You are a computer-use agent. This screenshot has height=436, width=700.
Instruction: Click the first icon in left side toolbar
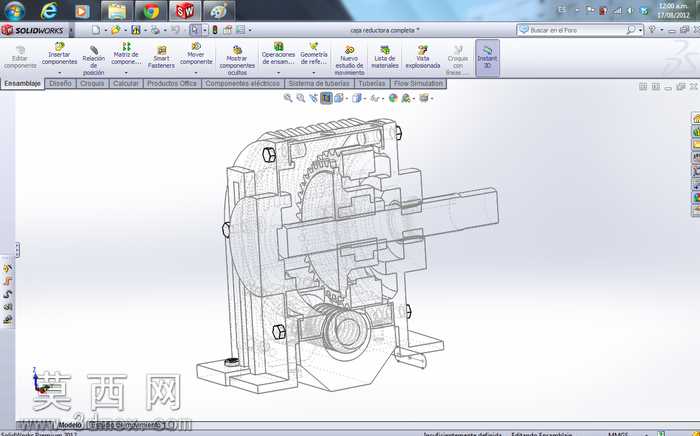(8, 268)
